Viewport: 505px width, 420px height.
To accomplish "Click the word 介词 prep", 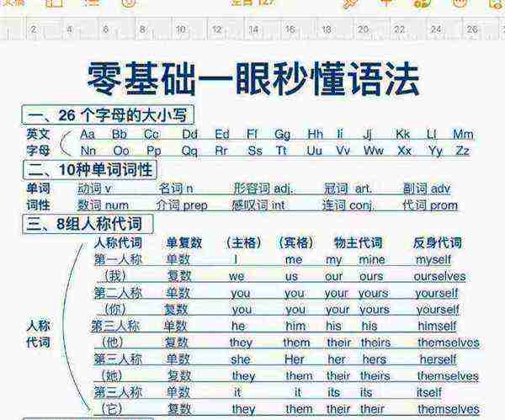I will (x=182, y=205).
